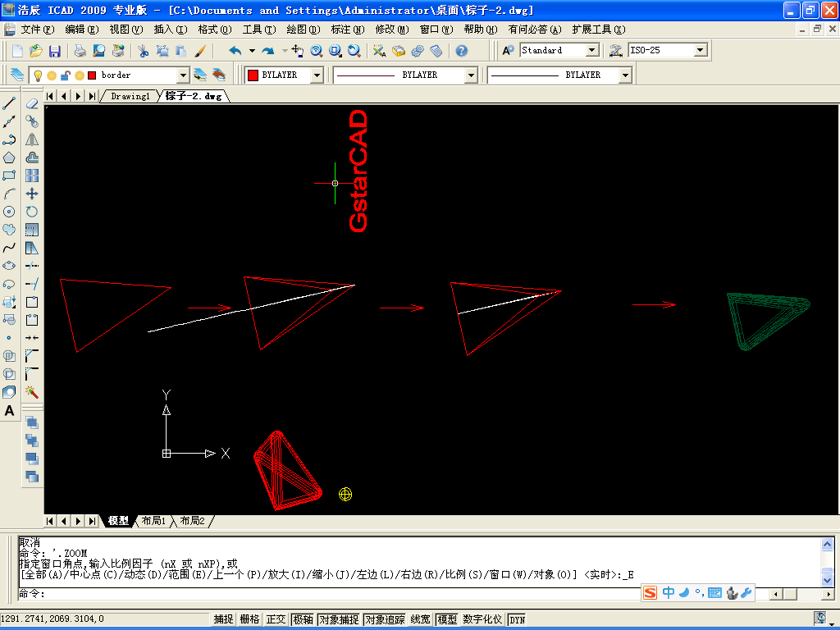
Task: Expand the BYLAYER color dropdown
Action: (317, 75)
